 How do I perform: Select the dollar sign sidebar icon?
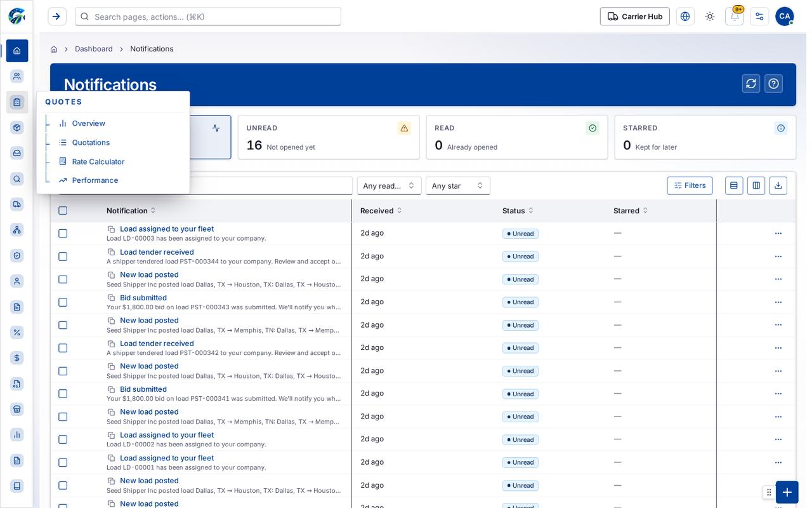tap(17, 358)
